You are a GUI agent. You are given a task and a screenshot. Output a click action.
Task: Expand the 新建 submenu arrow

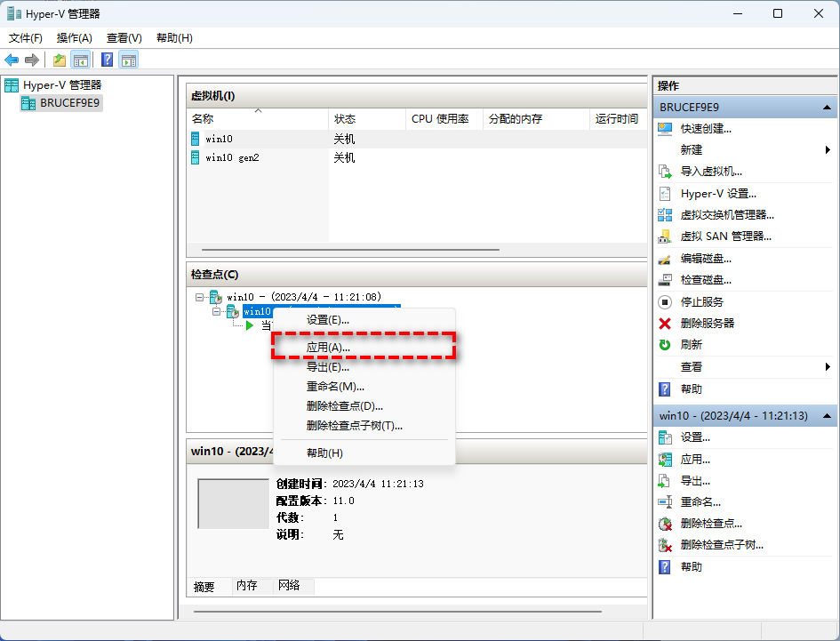tap(828, 150)
